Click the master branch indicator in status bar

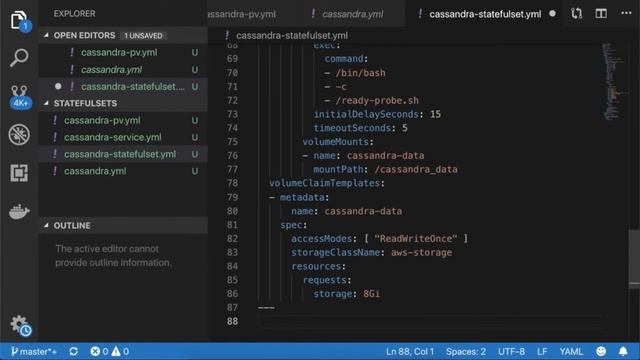point(34,351)
